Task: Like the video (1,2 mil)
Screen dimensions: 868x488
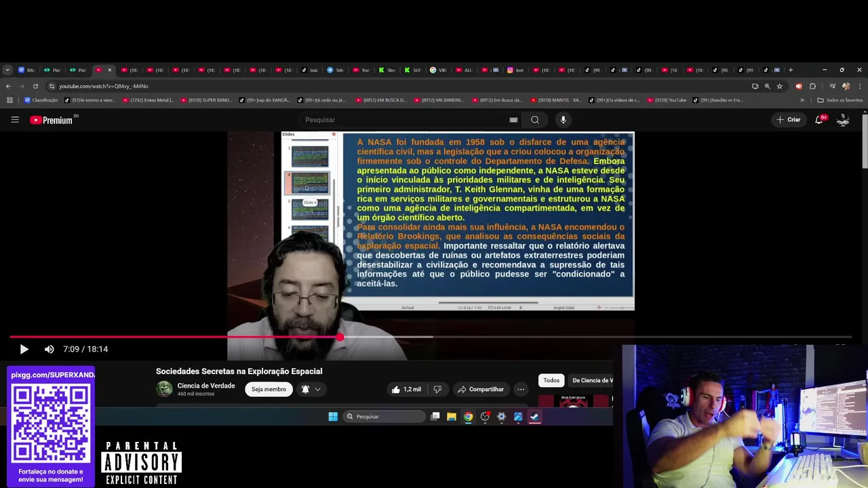Action: click(406, 389)
